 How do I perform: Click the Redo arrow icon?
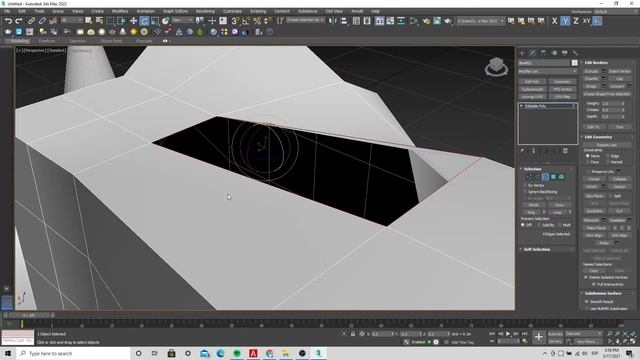pos(19,21)
